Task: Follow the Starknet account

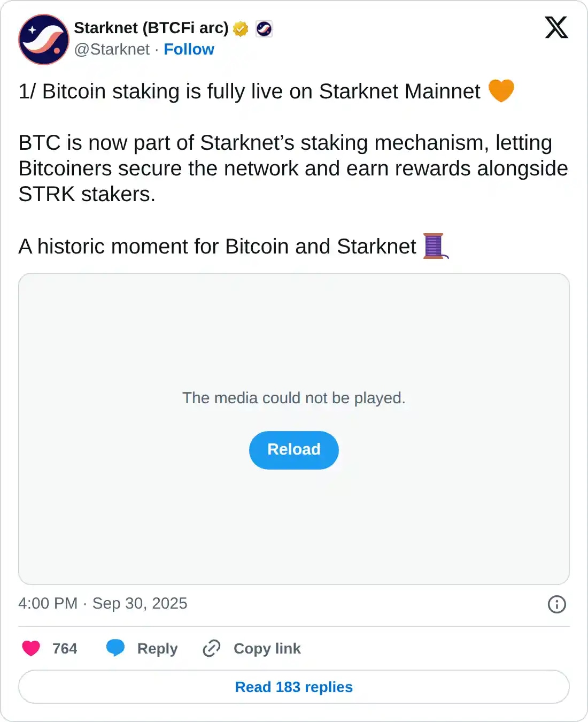Action: 189,49
